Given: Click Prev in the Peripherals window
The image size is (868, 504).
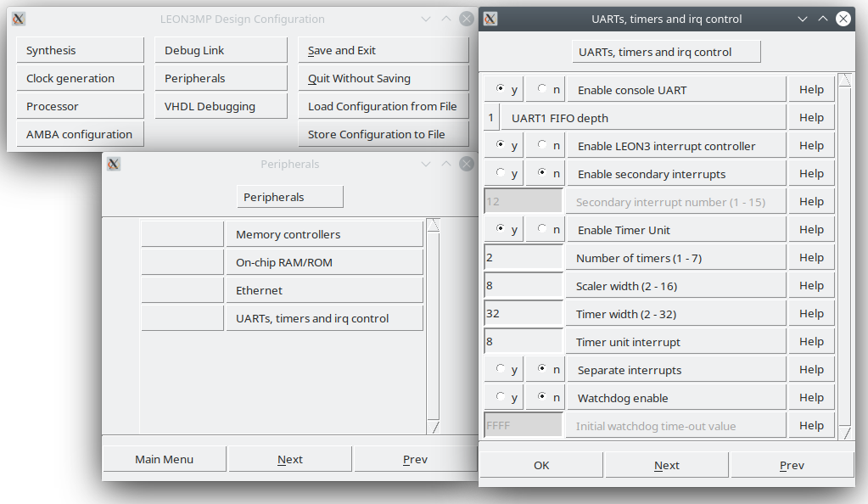Looking at the screenshot, I should [x=415, y=459].
